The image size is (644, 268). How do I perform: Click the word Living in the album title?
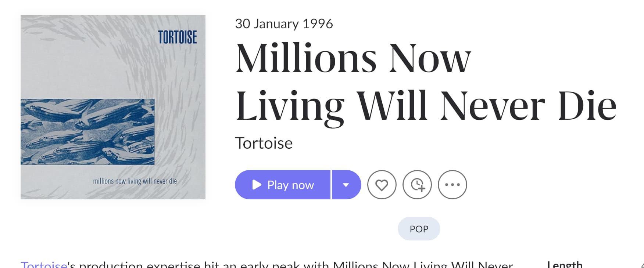(x=290, y=106)
